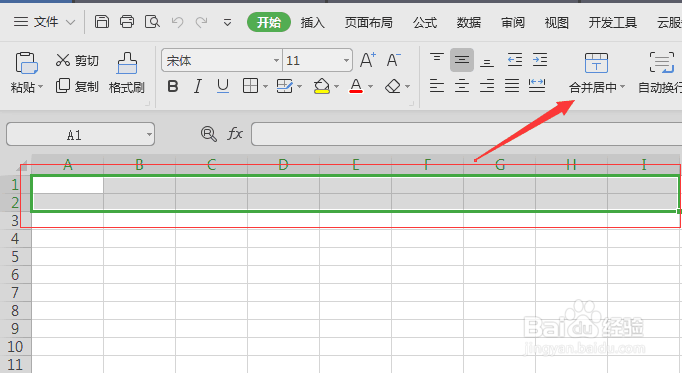Image resolution: width=682 pixels, height=373 pixels.
Task: Expand the borders dropdown arrow
Action: coord(265,87)
